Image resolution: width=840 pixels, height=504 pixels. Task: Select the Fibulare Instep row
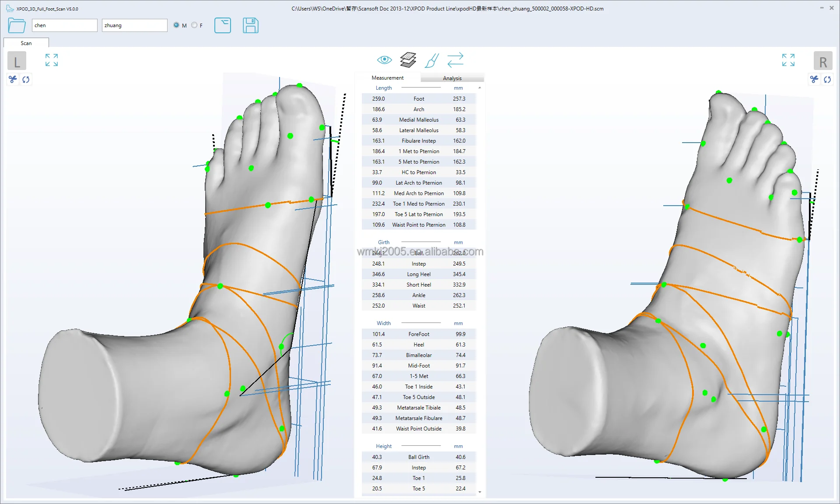419,141
